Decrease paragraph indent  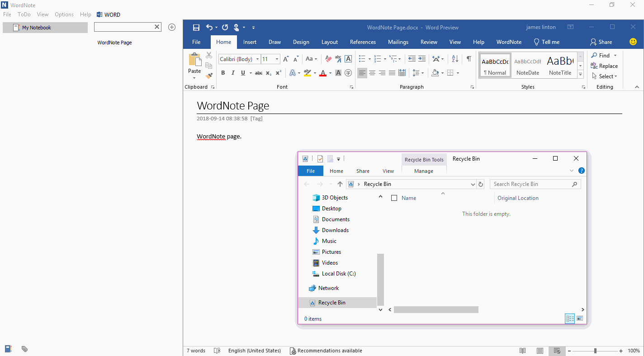(412, 59)
